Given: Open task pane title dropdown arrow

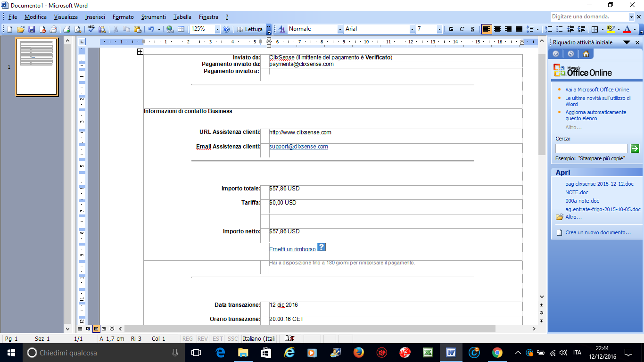Looking at the screenshot, I should click(627, 42).
